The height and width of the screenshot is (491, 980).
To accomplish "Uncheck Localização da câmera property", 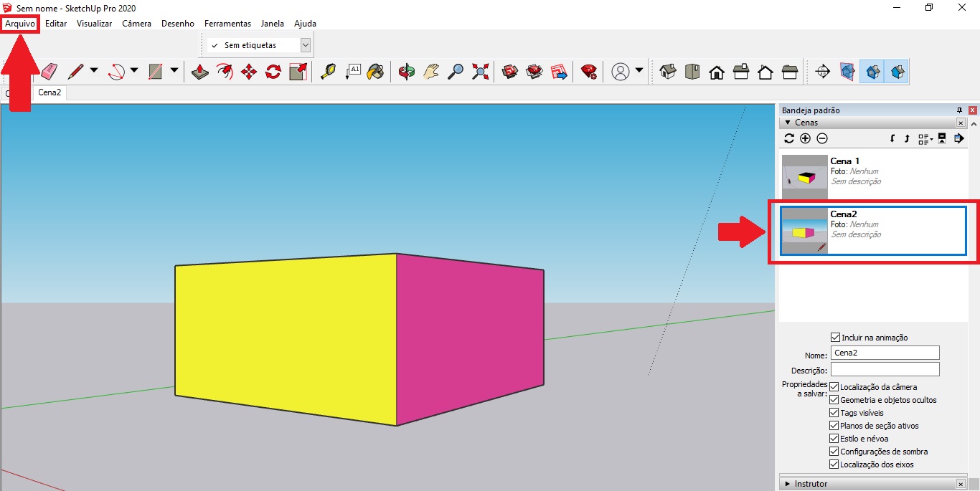I will (834, 386).
